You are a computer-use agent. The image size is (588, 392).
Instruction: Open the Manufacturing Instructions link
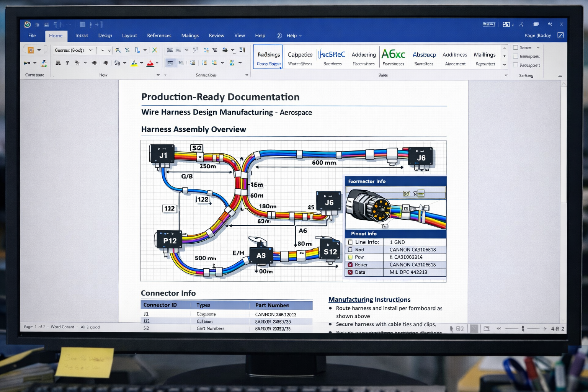pyautogui.click(x=369, y=300)
